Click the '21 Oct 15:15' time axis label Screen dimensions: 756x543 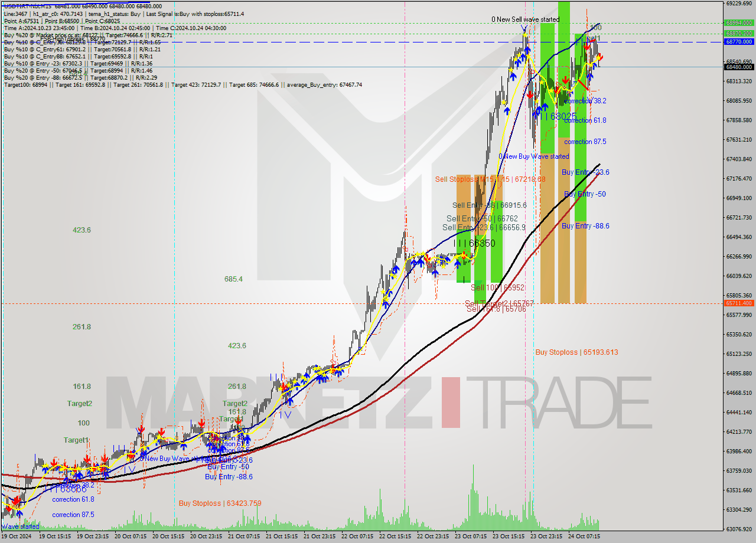pos(282,537)
